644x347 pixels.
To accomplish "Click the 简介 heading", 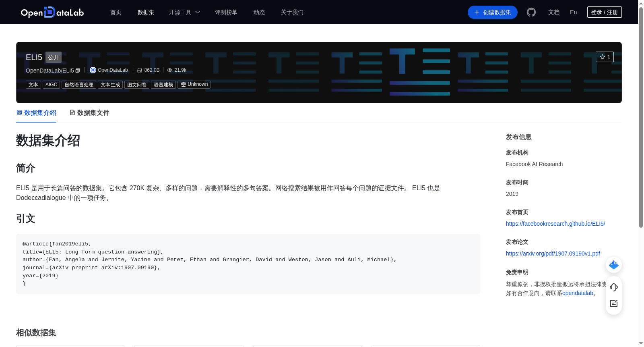I will (x=26, y=168).
